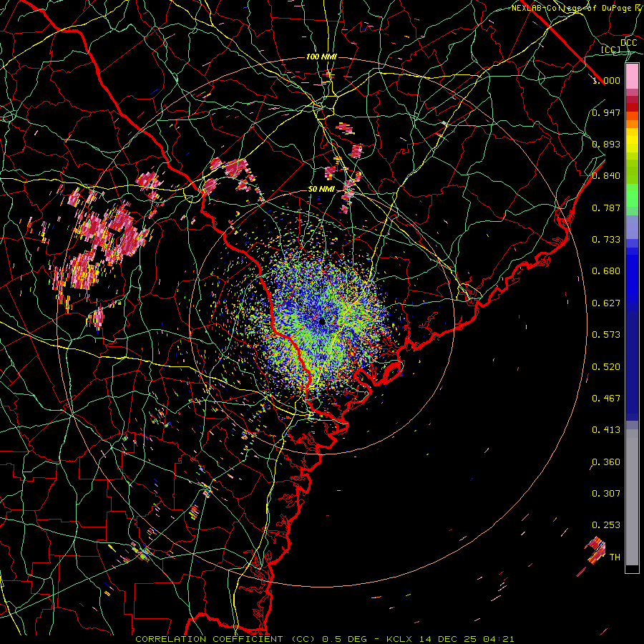Click the TH threshold label on the scale
The height and width of the screenshot is (644, 644).
(x=615, y=557)
